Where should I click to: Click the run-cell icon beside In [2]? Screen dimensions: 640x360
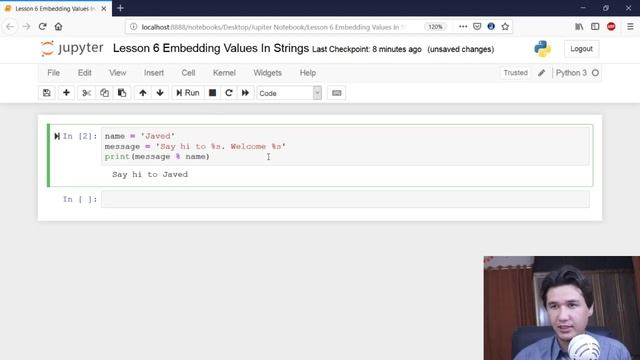[x=57, y=136]
